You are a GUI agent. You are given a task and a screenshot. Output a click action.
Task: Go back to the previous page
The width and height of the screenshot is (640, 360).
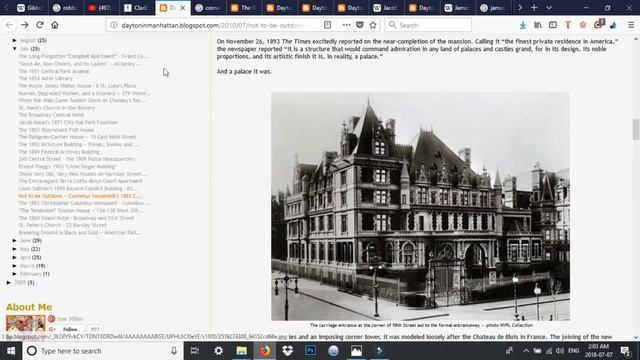tap(9, 25)
